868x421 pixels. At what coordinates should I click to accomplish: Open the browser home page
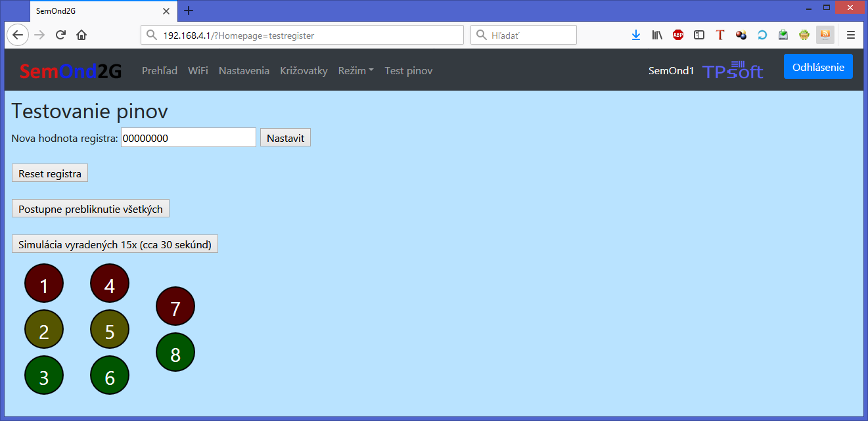click(81, 35)
